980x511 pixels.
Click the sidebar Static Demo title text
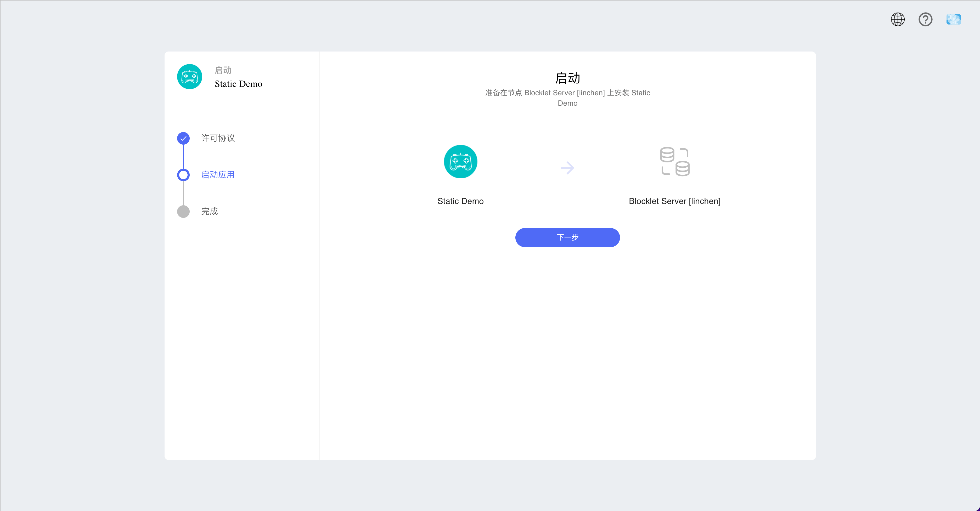coord(239,84)
